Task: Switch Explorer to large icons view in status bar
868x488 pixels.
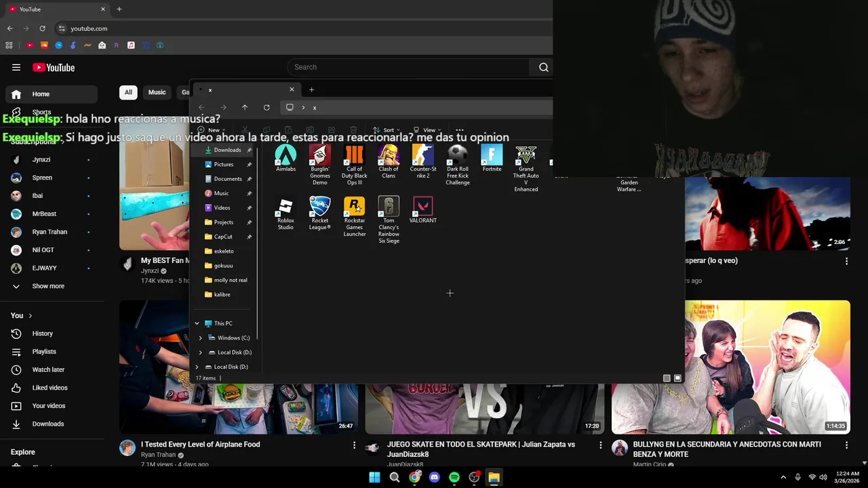Action: (677, 378)
